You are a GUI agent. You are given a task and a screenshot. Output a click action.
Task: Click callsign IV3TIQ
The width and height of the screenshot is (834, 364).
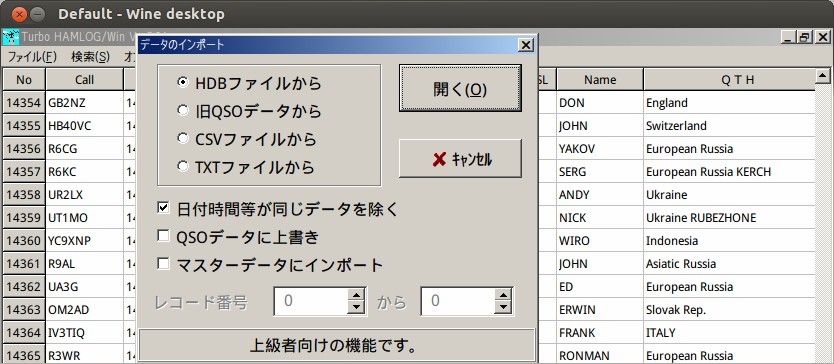(85, 333)
